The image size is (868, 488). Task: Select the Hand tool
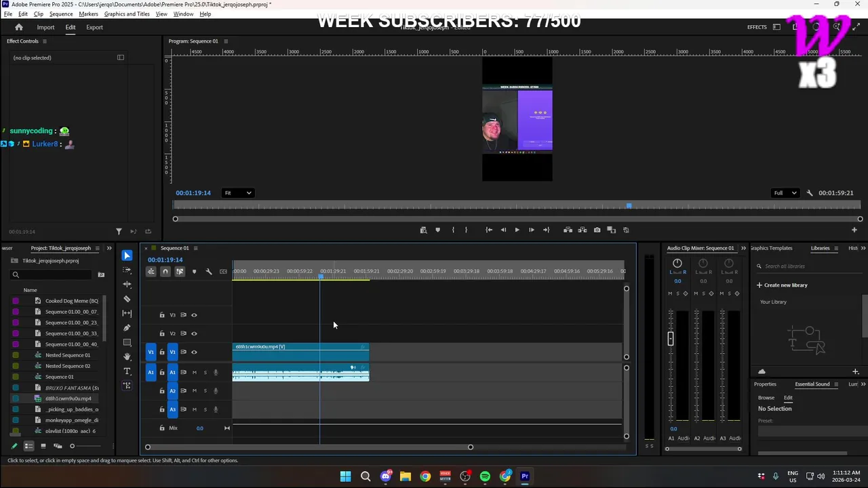click(127, 357)
